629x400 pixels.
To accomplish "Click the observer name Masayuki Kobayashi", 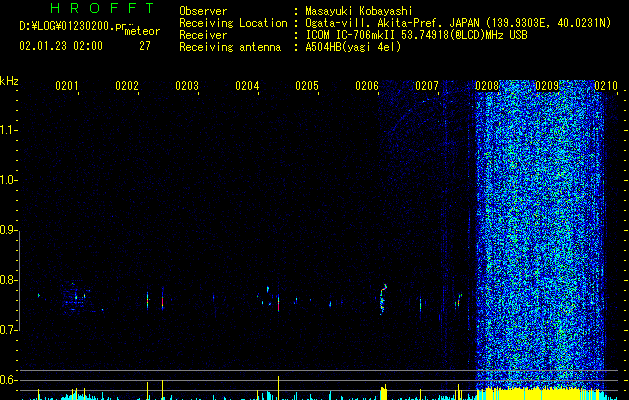I will (359, 11).
